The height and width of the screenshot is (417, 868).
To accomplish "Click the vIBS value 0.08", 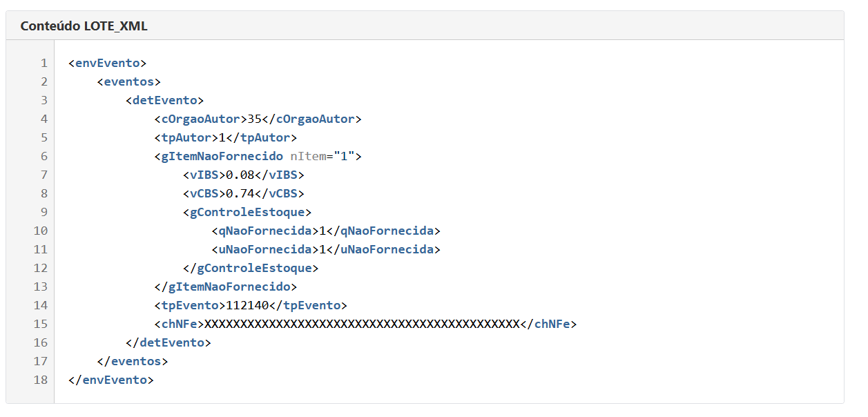I will point(240,175).
